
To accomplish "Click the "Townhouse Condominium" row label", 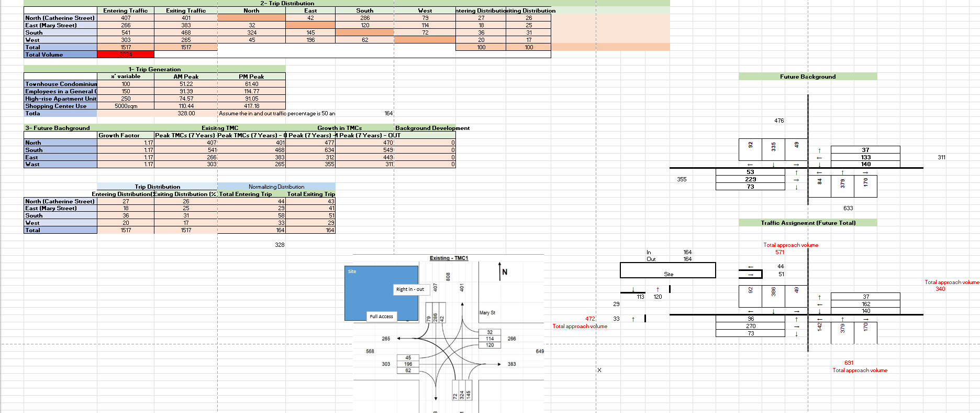I will click(x=61, y=84).
